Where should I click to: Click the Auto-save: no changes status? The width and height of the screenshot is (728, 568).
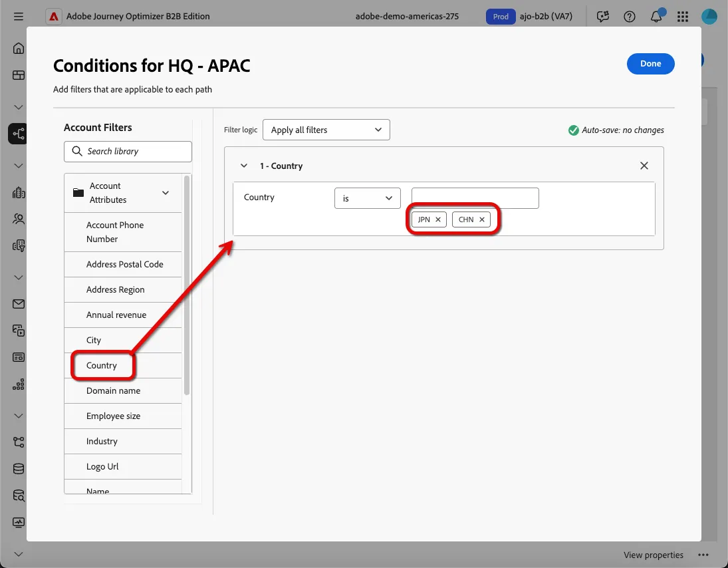point(616,130)
